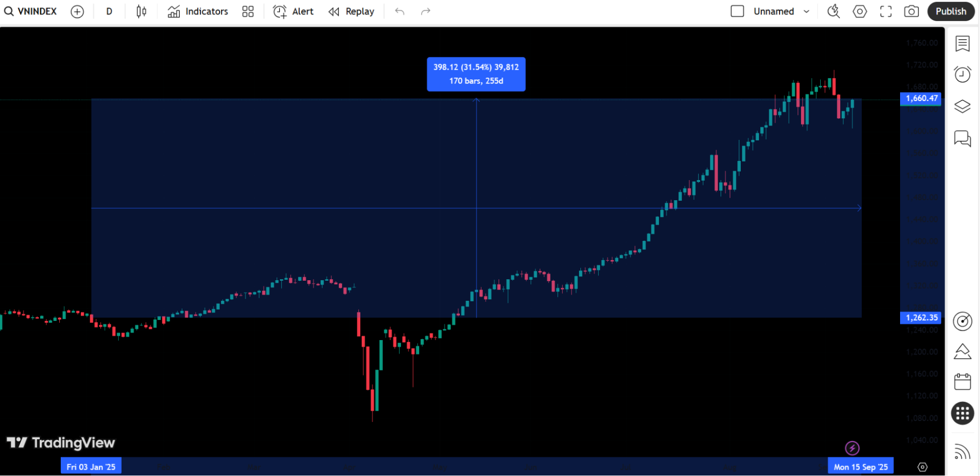Viewport: 980px width, 476px height.
Task: Click the Mon 15 Sep '25 date marker
Action: coord(860,467)
